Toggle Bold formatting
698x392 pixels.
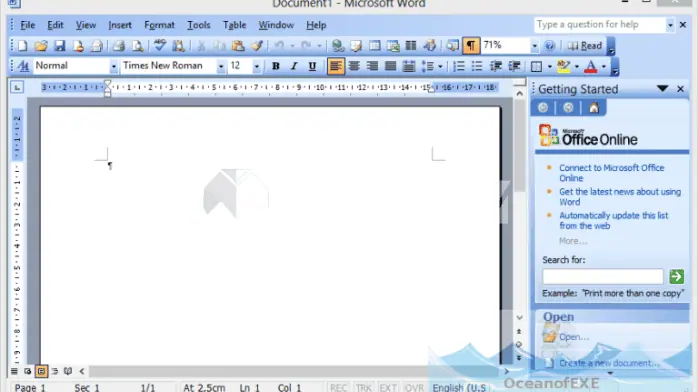tap(276, 66)
